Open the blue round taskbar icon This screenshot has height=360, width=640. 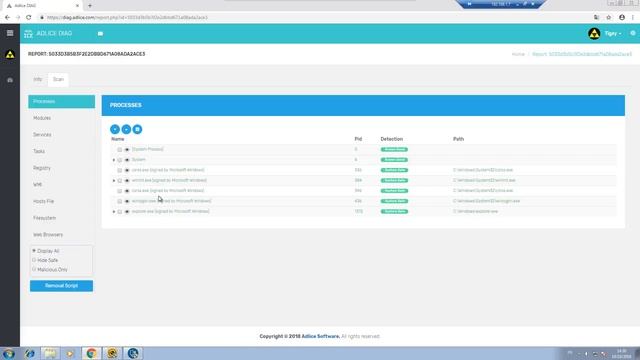pos(133,353)
